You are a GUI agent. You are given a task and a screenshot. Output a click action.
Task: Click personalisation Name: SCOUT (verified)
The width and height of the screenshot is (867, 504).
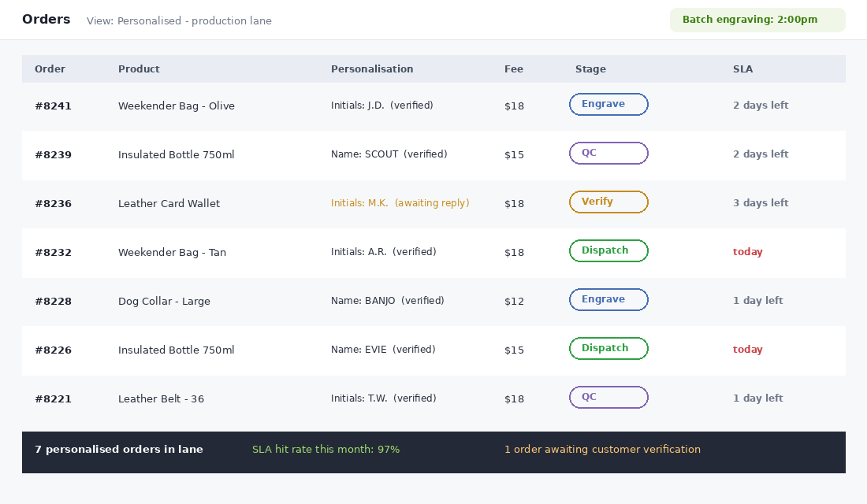pyautogui.click(x=389, y=154)
